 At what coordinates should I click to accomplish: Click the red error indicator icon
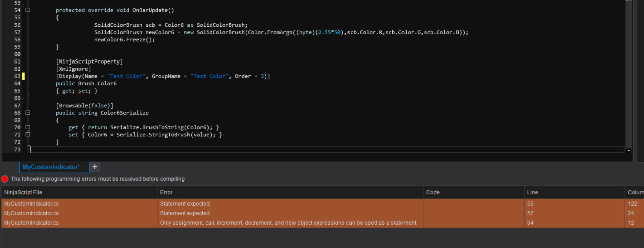5,179
